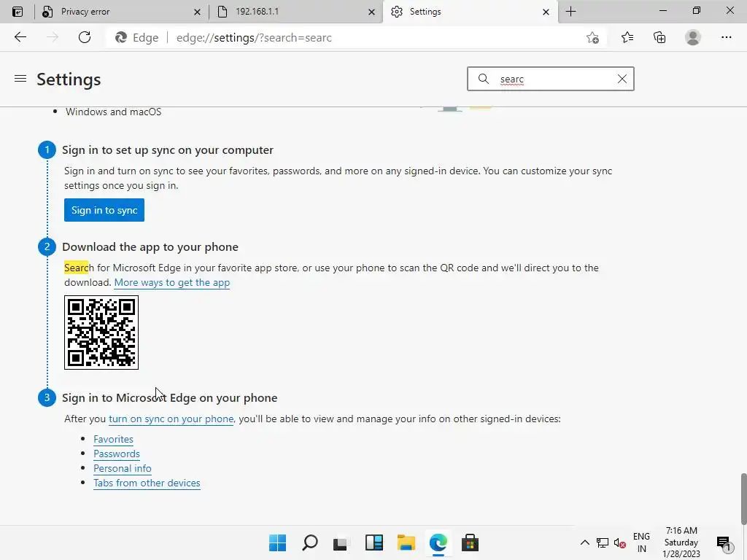This screenshot has width=747, height=560.
Task: Open the Personal info link
Action: pos(123,469)
